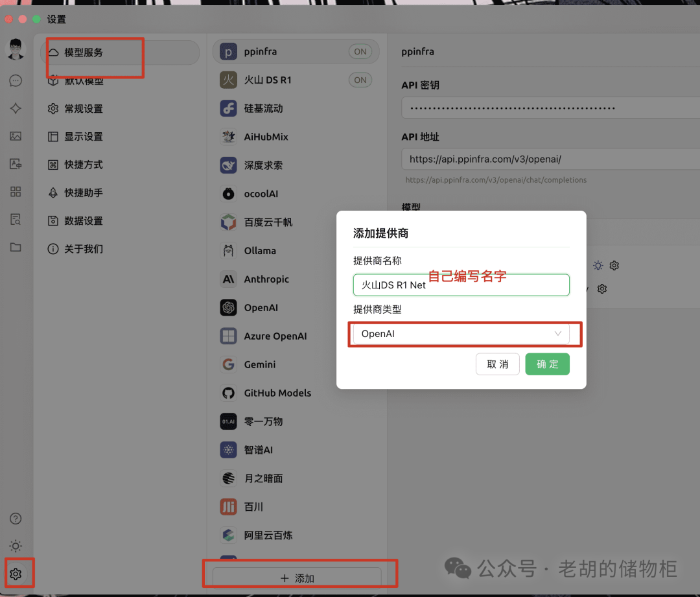
Task: Select 智谱AI in provider list
Action: coord(296,450)
